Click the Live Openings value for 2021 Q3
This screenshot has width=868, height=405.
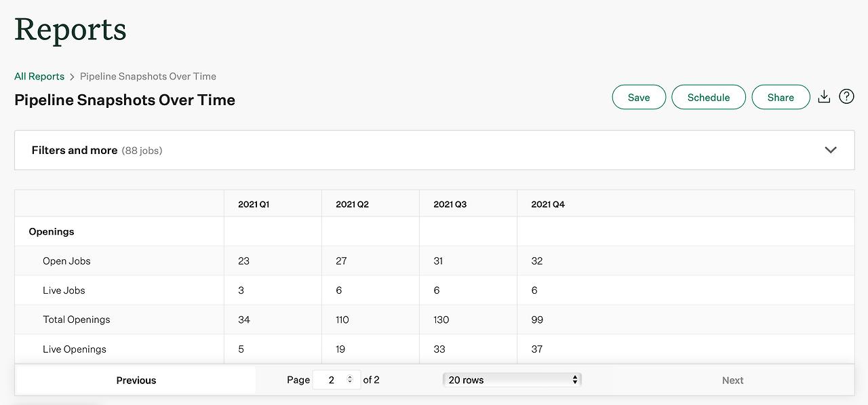(x=439, y=349)
